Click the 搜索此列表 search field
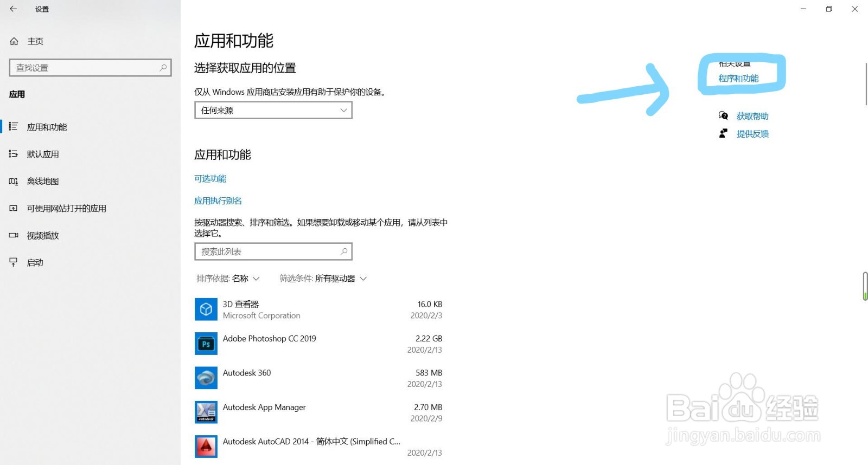The image size is (868, 465). point(273,251)
